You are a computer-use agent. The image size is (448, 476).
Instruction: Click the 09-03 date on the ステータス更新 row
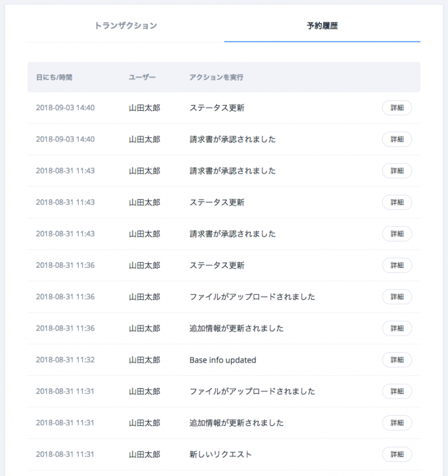click(x=65, y=108)
